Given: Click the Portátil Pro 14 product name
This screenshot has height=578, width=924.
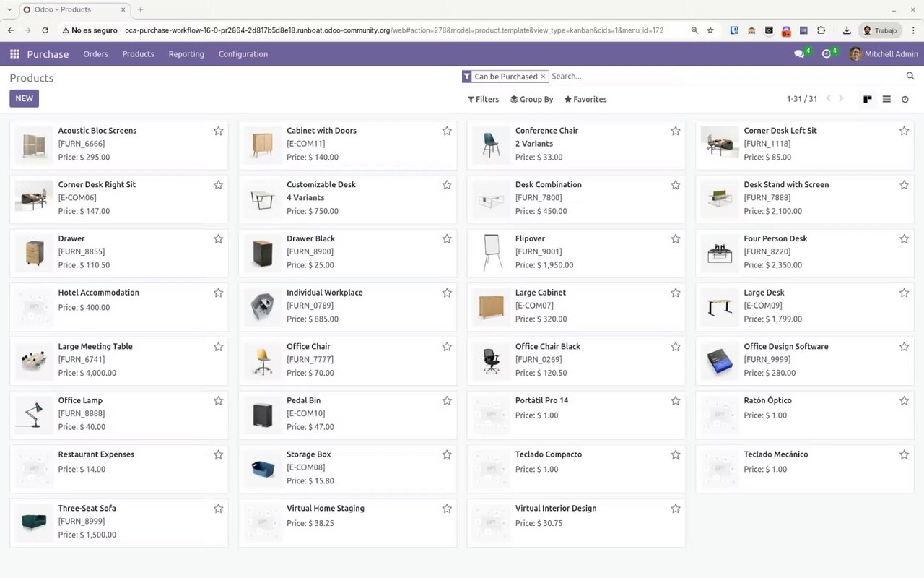Looking at the screenshot, I should click(x=541, y=400).
